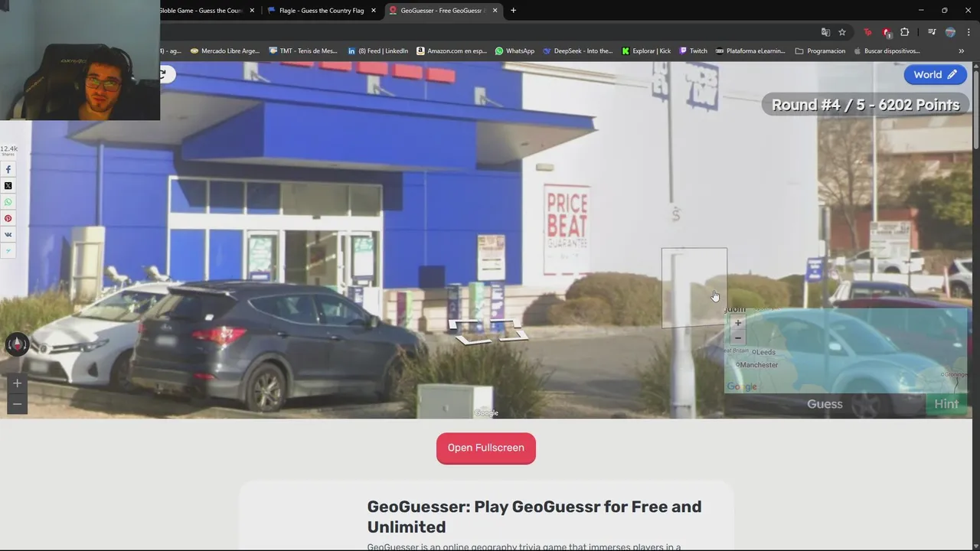980x551 pixels.
Task: Share on Pinterest icon
Action: pyautogui.click(x=8, y=218)
